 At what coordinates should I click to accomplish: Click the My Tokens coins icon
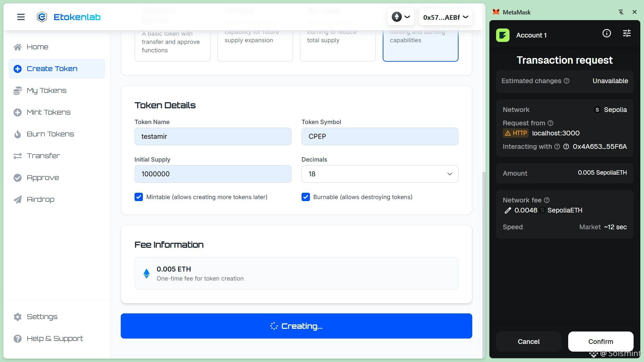[x=17, y=90]
